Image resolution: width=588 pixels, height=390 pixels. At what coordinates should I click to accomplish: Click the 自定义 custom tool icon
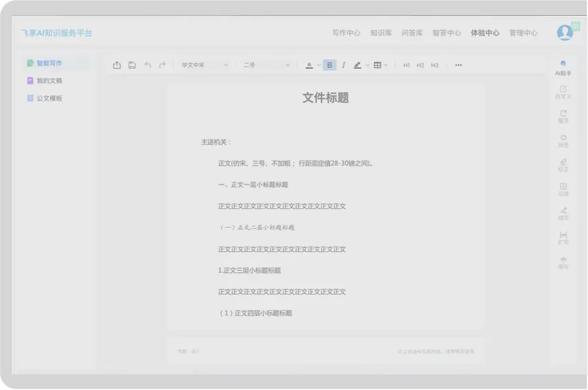point(563,92)
